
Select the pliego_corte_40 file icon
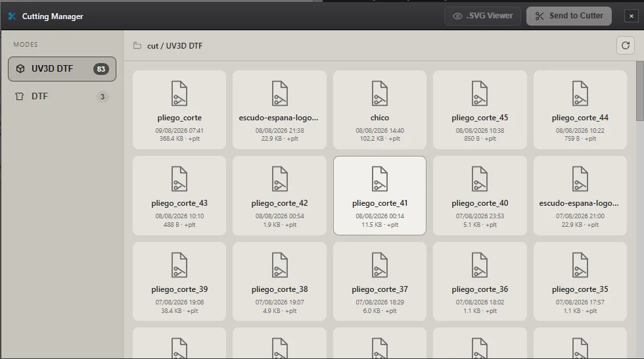coord(480,179)
